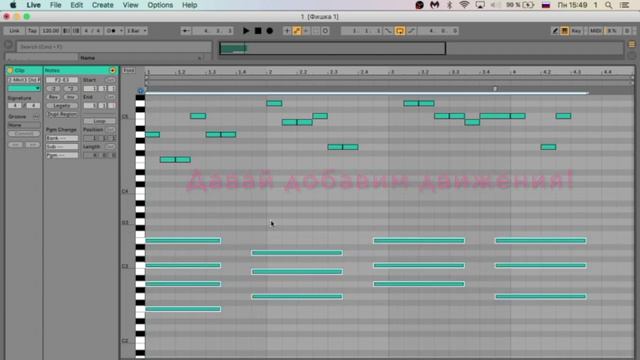
Task: Toggle the highlighted Loop switch icon
Action: (400, 31)
